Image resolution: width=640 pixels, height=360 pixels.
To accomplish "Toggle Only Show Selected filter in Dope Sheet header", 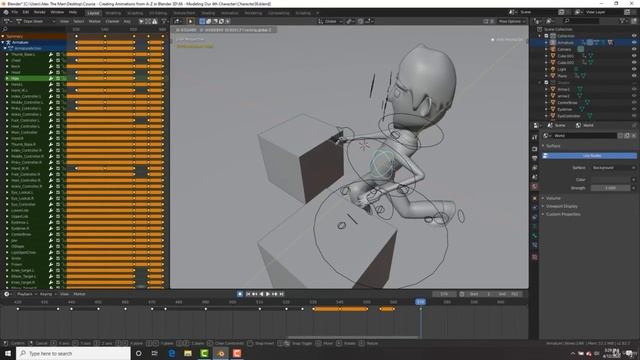I will point(142,21).
